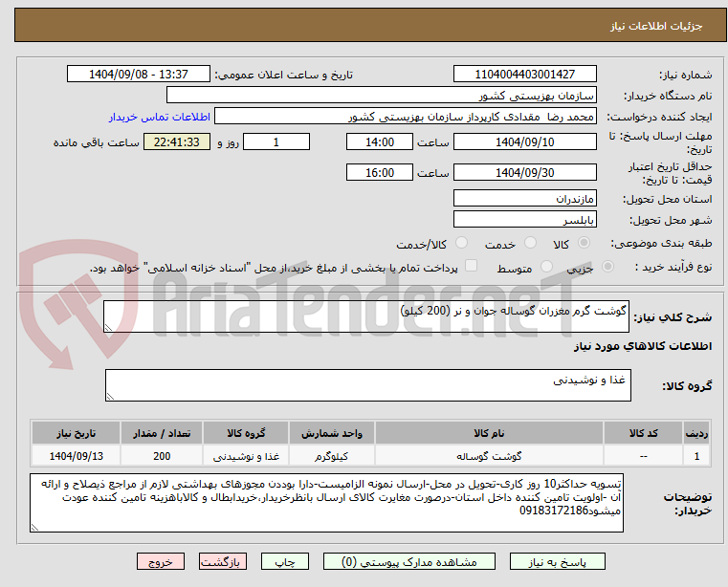Screen dimensions: 728x587
Task: Click the شماره نیاز field 1104004403001427
Action: coord(524,75)
